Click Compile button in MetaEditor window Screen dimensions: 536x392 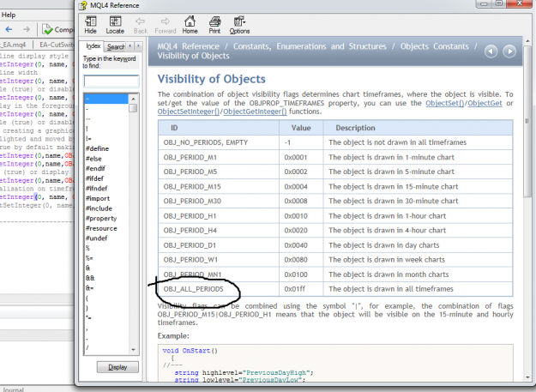(x=57, y=30)
